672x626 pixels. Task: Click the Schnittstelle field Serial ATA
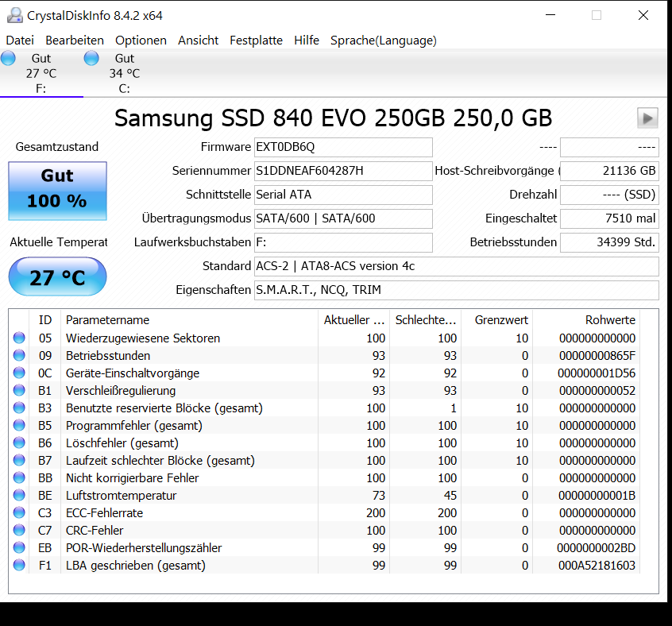pyautogui.click(x=343, y=195)
